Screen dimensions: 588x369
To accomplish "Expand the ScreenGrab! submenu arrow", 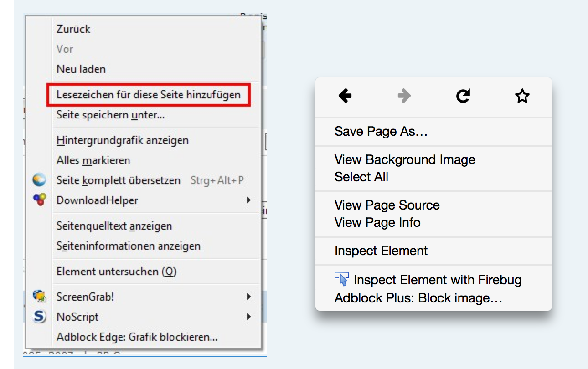I will tap(248, 297).
